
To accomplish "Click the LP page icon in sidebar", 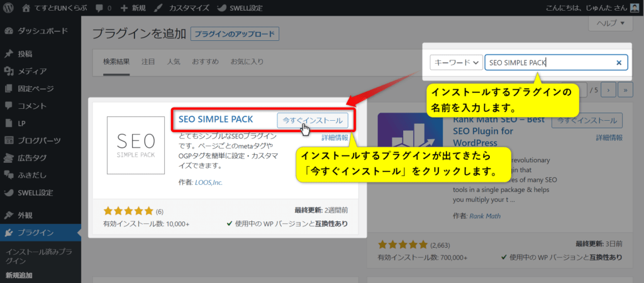I will tap(9, 123).
